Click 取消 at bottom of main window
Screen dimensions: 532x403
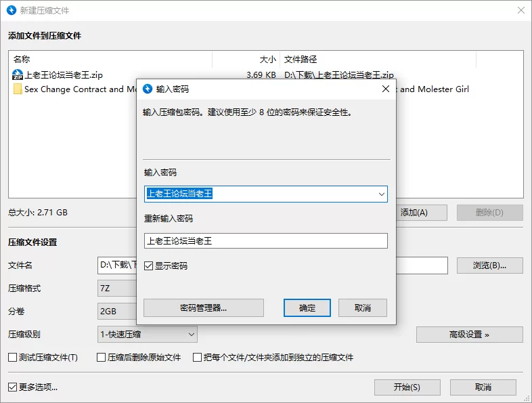click(x=483, y=387)
